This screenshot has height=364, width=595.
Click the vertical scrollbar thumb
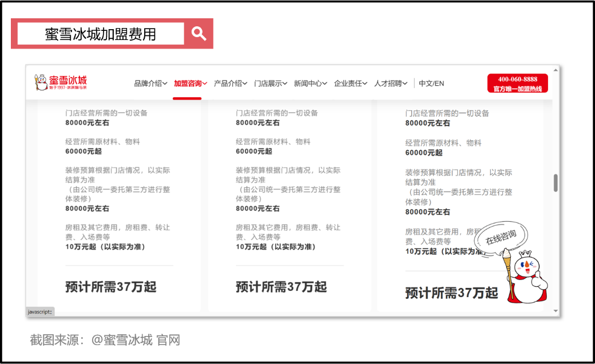(555, 183)
